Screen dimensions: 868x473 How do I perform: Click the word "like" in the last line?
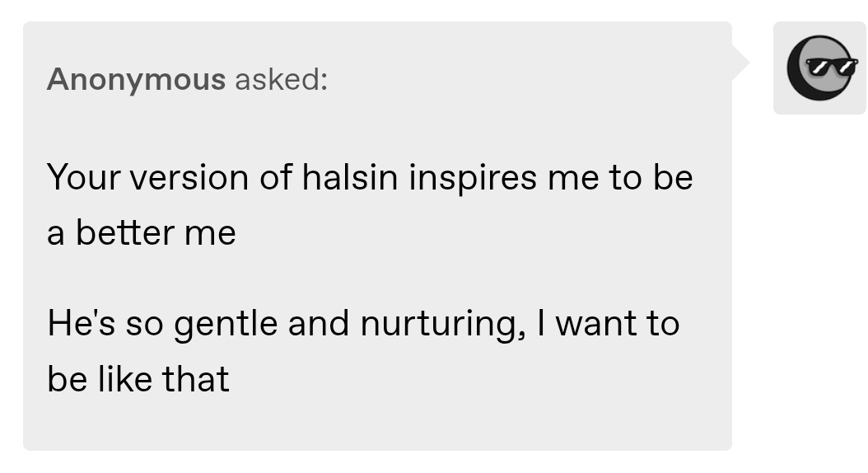click(119, 378)
